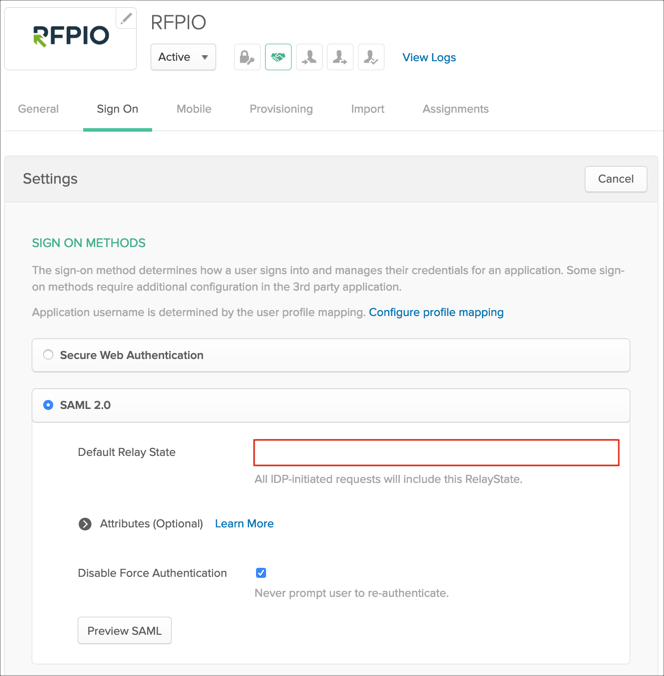The height and width of the screenshot is (676, 664).
Task: Click the lock and key password icon
Action: pos(247,57)
